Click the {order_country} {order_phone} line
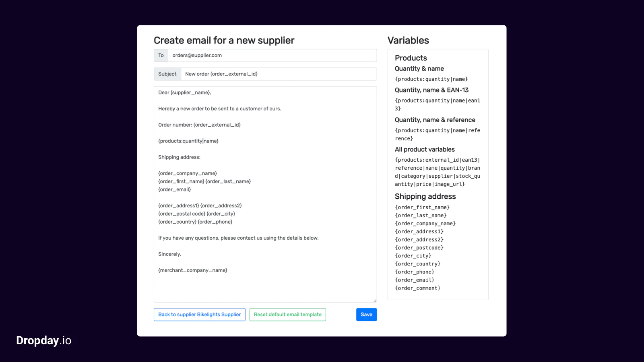644x362 pixels. click(x=195, y=222)
